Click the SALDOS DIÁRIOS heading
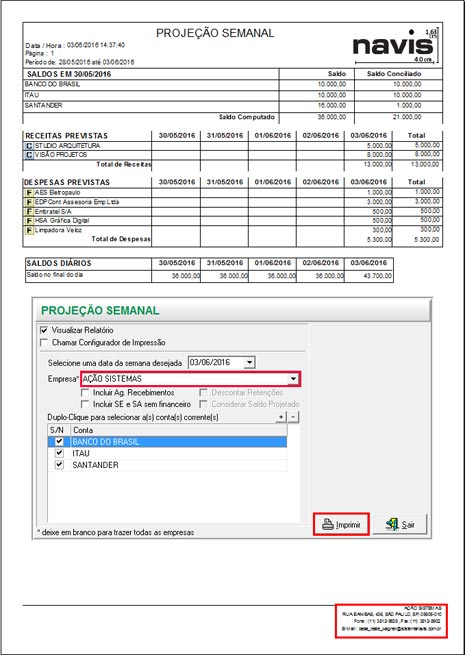466x657 pixels. pos(59,264)
